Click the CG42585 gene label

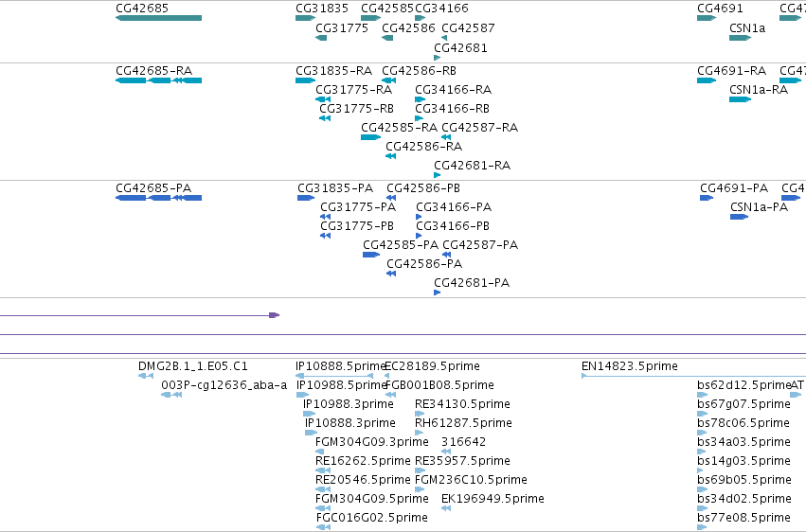pyautogui.click(x=387, y=9)
